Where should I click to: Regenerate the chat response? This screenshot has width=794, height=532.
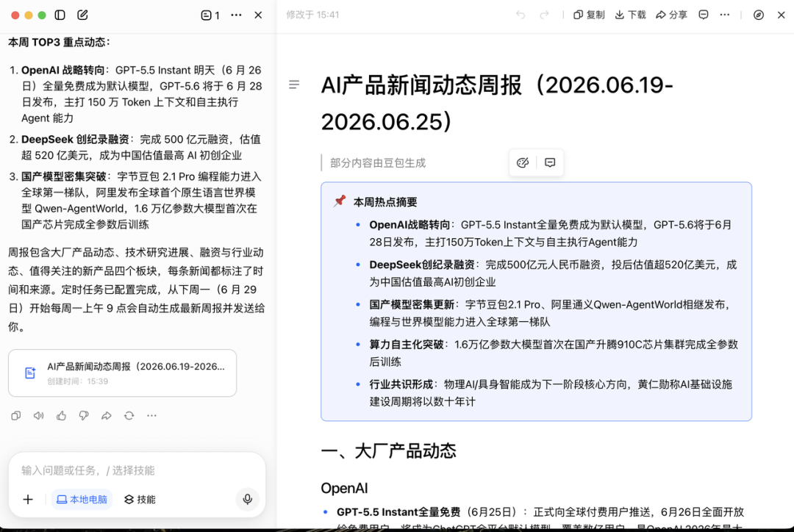[129, 416]
